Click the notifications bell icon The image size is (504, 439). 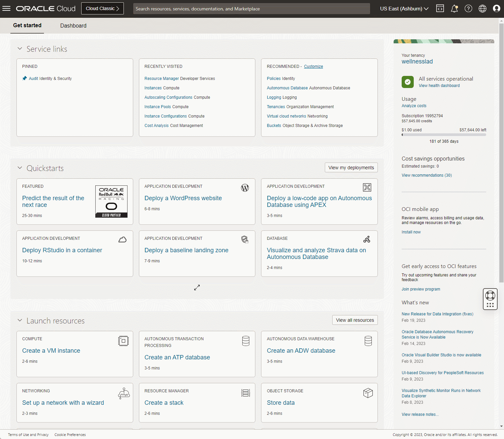pyautogui.click(x=454, y=9)
